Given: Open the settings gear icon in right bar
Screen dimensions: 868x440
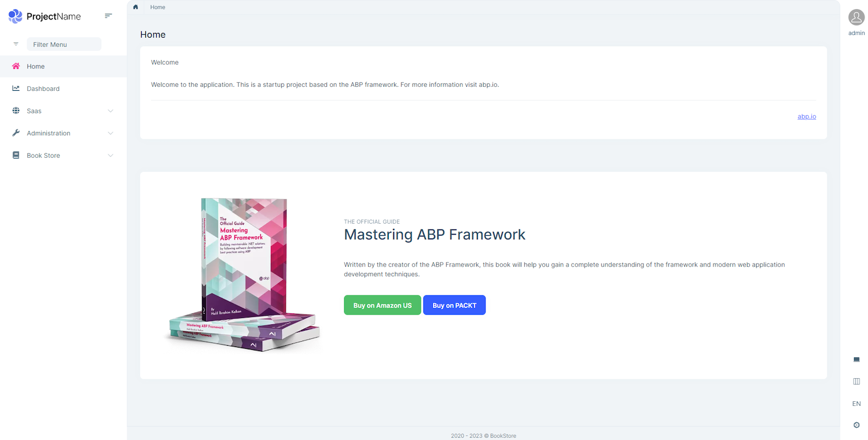Looking at the screenshot, I should coord(856,425).
